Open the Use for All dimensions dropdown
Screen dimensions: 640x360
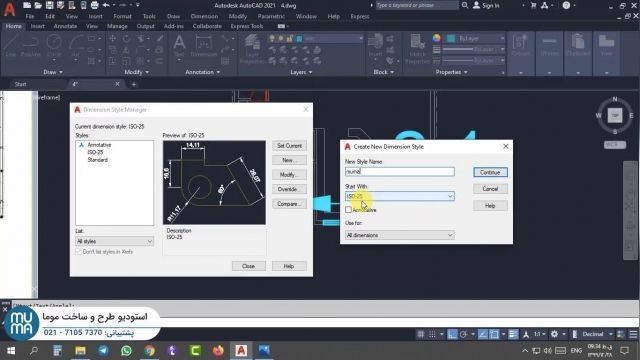point(400,235)
